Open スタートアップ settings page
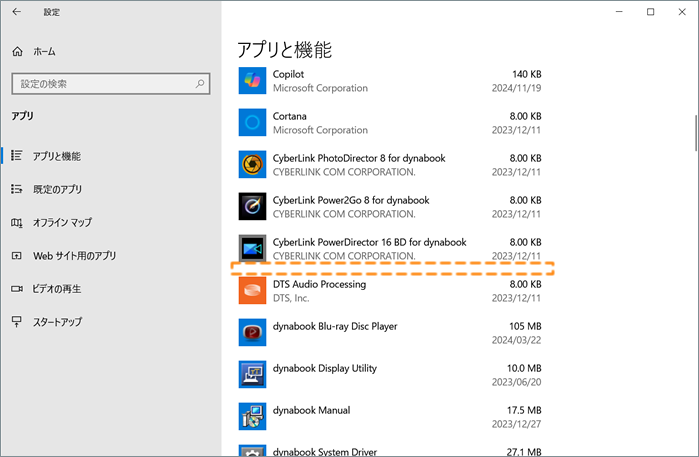 tap(58, 322)
